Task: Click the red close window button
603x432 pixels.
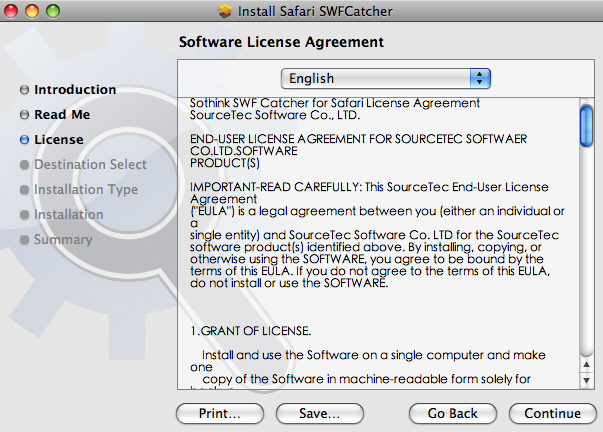Action: coord(11,11)
